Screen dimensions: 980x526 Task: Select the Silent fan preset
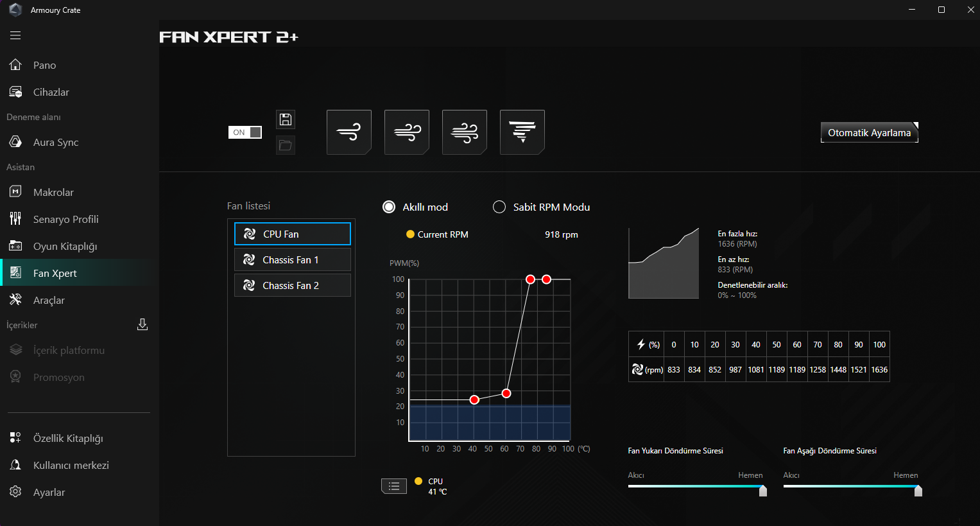349,132
